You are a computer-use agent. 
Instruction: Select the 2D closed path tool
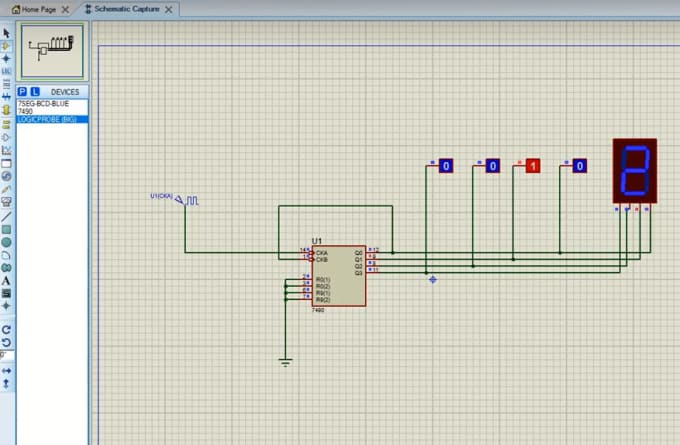(x=6, y=268)
